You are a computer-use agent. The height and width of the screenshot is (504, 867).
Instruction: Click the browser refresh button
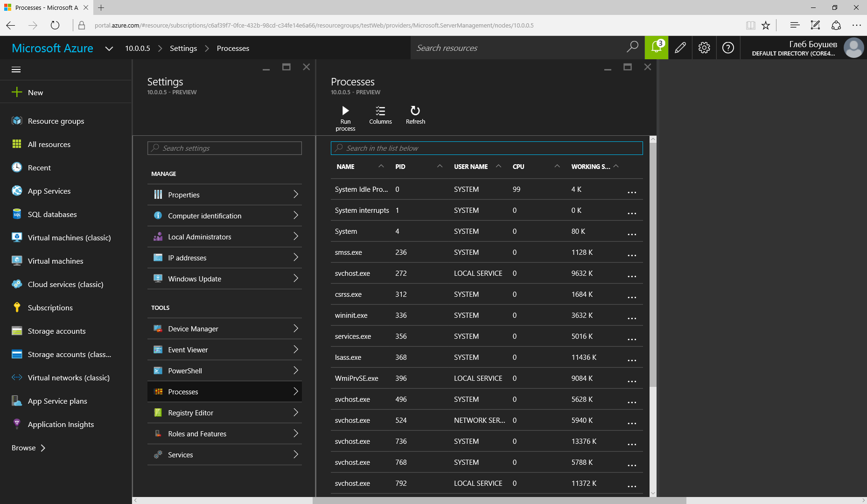[x=55, y=25]
